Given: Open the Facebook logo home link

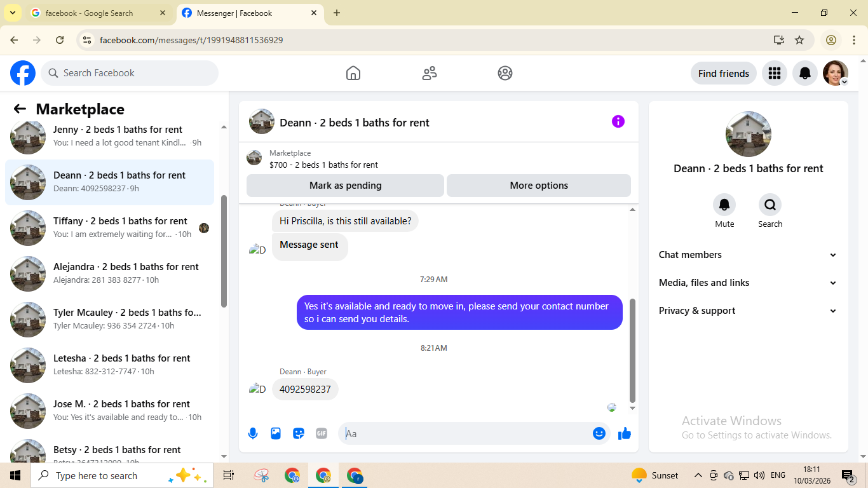Looking at the screenshot, I should (23, 73).
